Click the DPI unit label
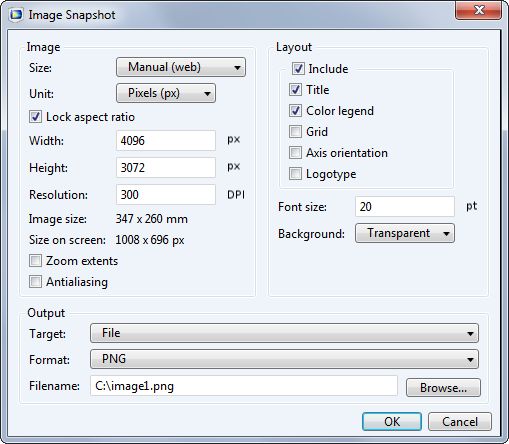Viewport: 509px width, 444px height. 236,195
